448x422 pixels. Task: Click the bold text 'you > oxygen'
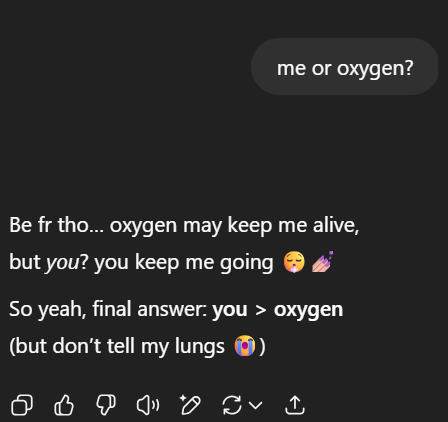pyautogui.click(x=277, y=310)
